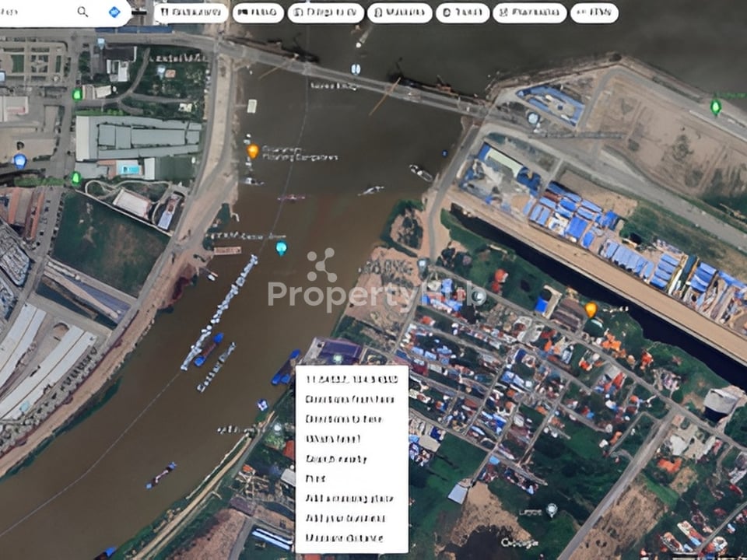
Task: Click orange restaurant pin on the river
Action: pyautogui.click(x=252, y=152)
